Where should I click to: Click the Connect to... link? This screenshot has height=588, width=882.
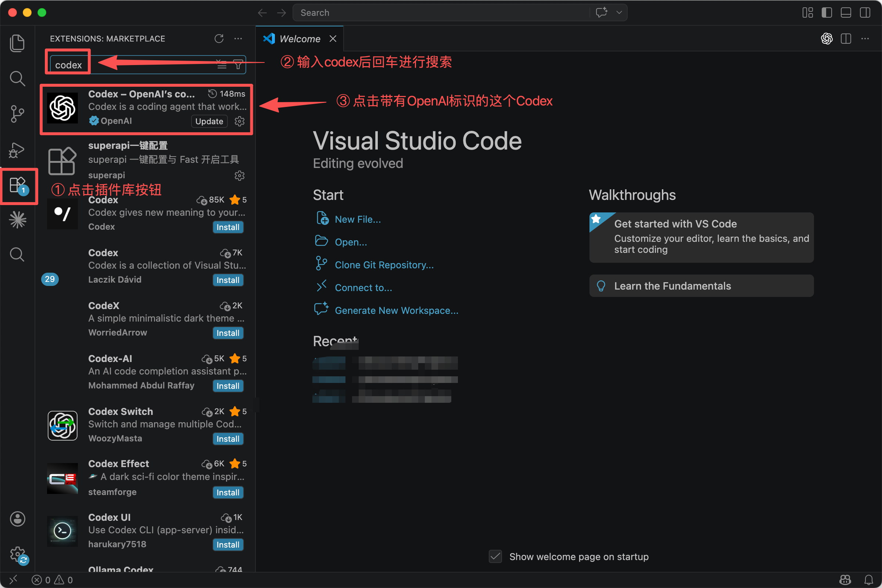pos(363,288)
